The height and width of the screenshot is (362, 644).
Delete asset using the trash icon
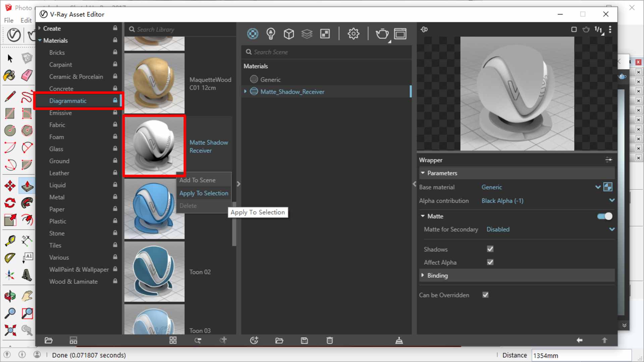click(329, 340)
